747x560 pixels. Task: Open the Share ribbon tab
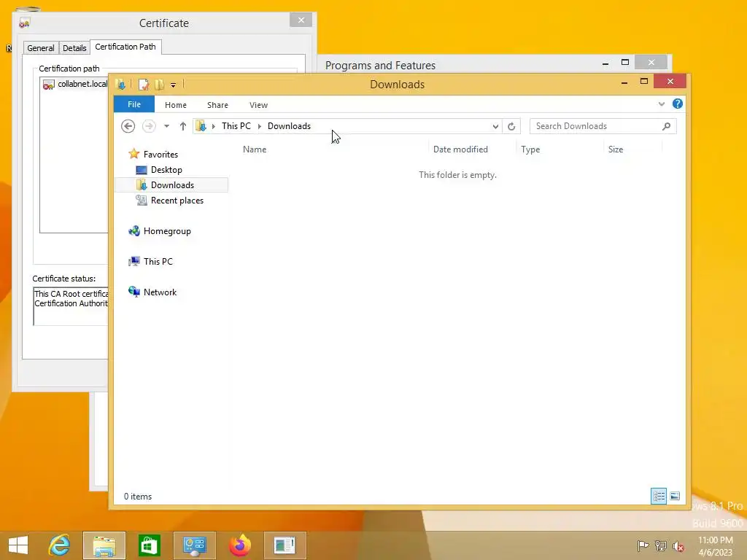[x=217, y=105]
